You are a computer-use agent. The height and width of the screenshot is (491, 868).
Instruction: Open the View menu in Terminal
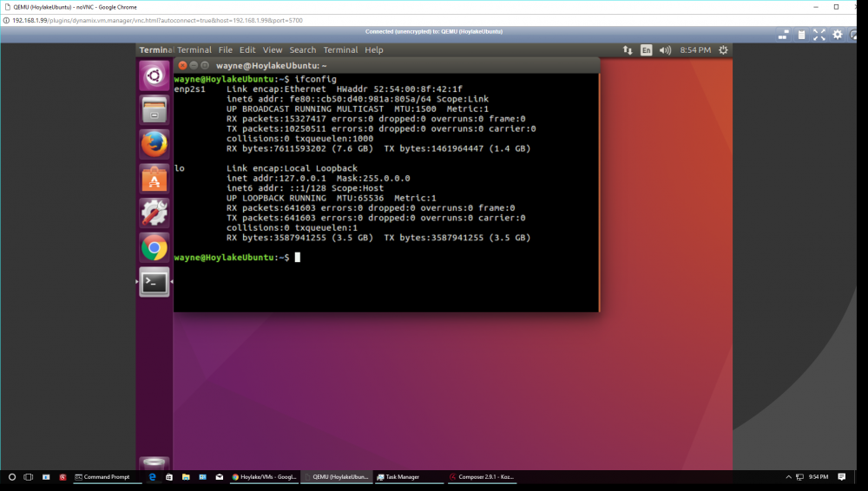click(273, 49)
